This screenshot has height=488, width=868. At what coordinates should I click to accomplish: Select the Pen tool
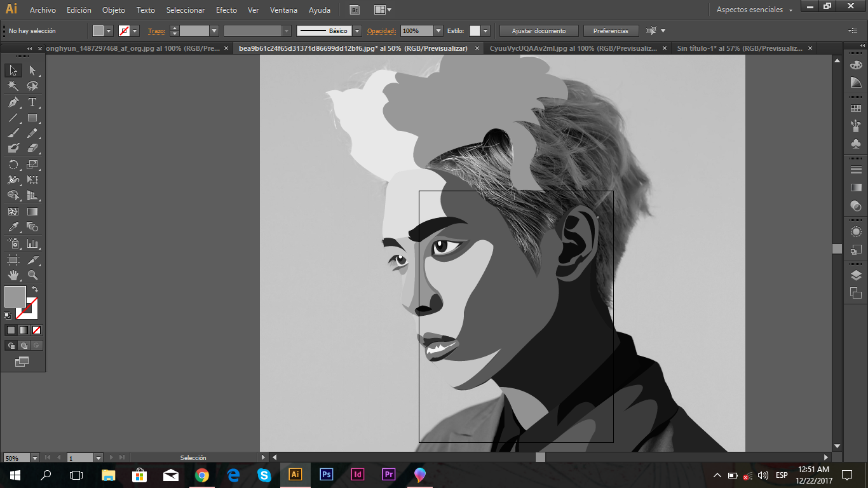[x=13, y=102]
